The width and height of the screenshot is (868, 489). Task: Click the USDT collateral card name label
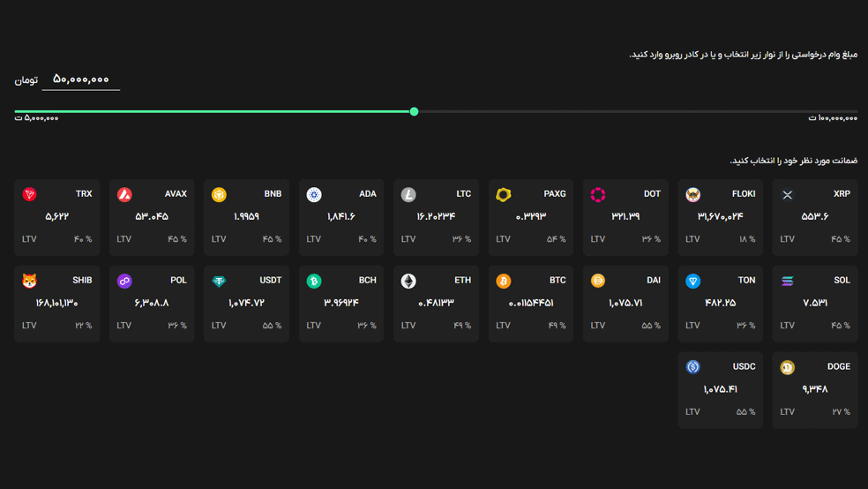click(271, 280)
